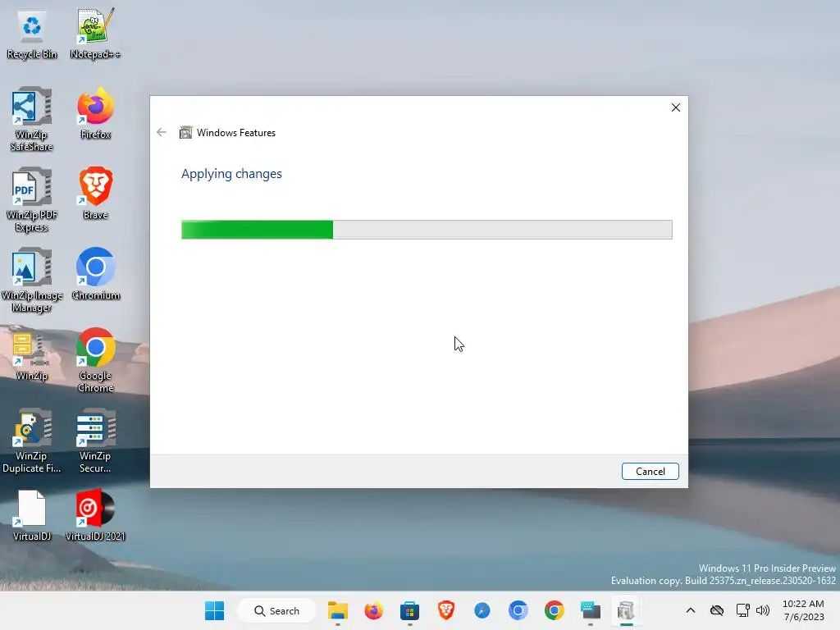Cancel the Windows Features changes
The image size is (840, 630).
[650, 472]
